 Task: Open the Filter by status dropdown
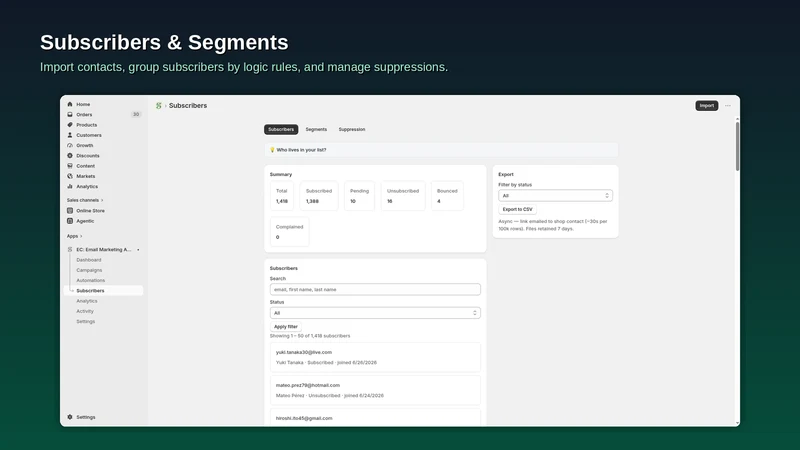(x=555, y=195)
